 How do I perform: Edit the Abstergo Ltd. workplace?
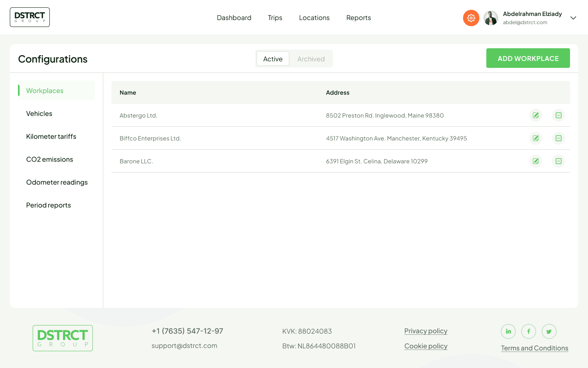536,115
